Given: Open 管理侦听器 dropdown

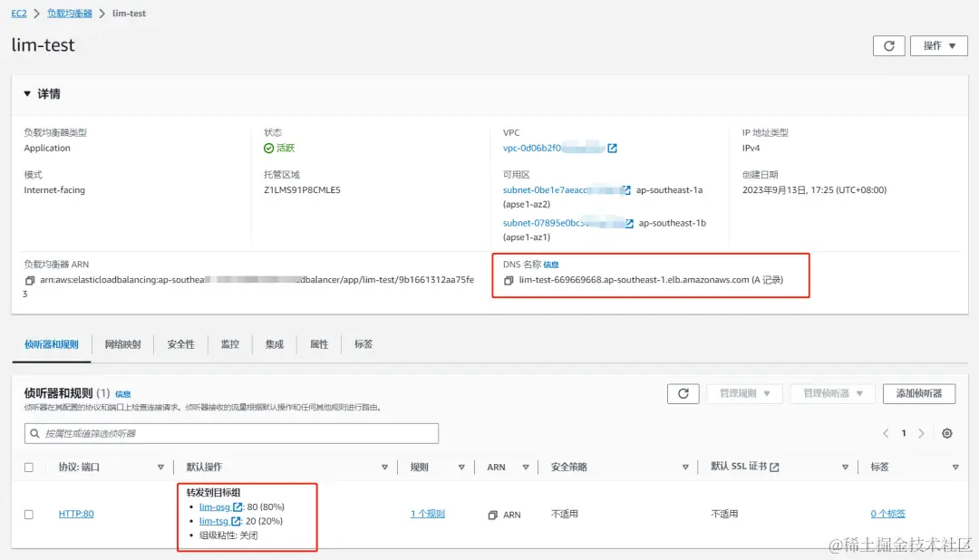Looking at the screenshot, I should (x=832, y=393).
